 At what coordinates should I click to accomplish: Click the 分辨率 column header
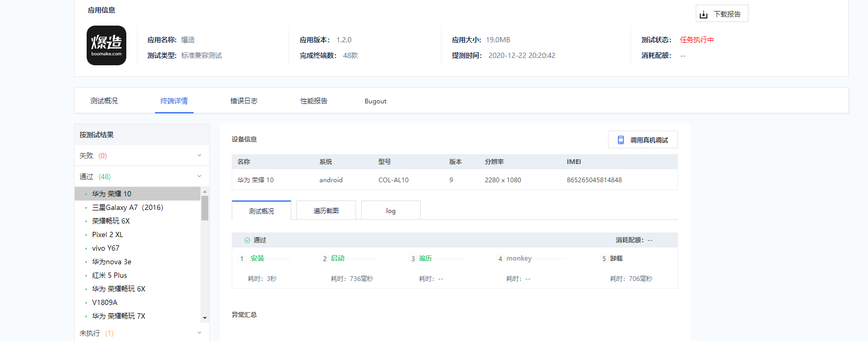[x=494, y=162]
